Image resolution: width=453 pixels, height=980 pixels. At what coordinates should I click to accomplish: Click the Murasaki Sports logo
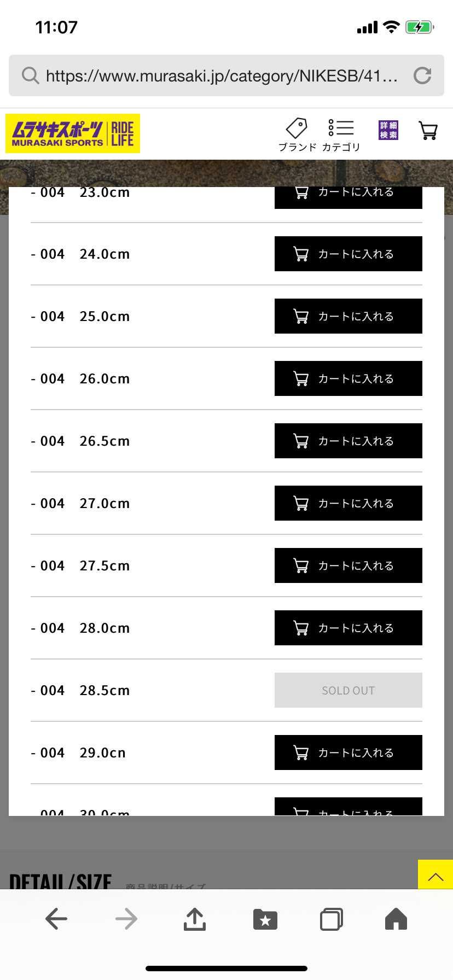(73, 133)
